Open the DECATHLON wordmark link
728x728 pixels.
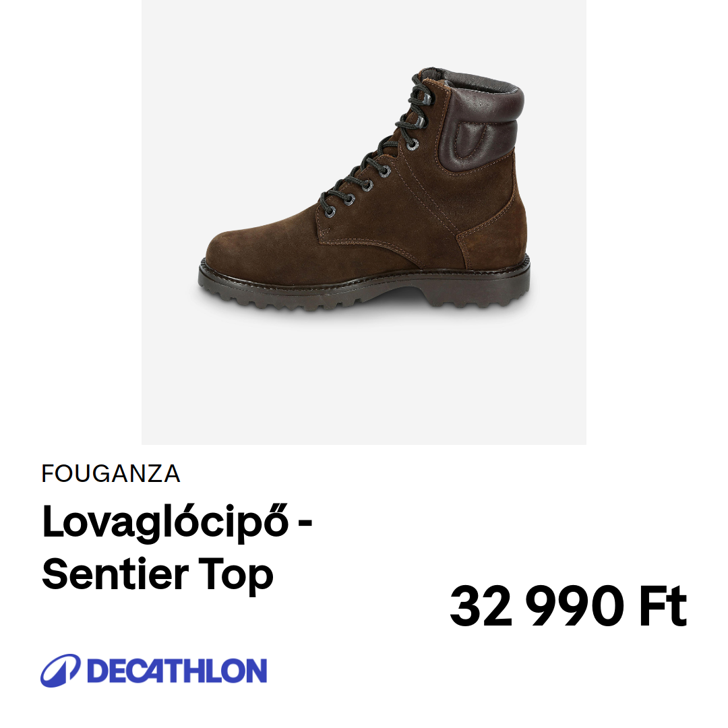click(177, 671)
